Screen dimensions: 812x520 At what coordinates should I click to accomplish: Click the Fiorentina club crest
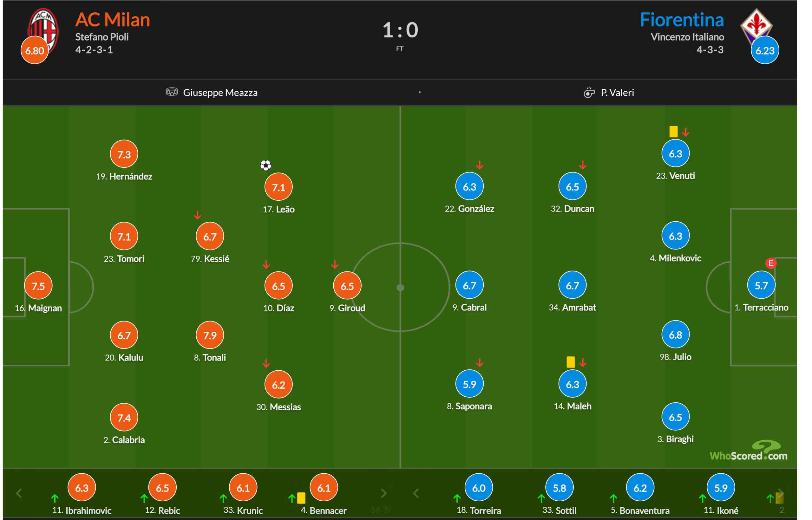click(756, 25)
